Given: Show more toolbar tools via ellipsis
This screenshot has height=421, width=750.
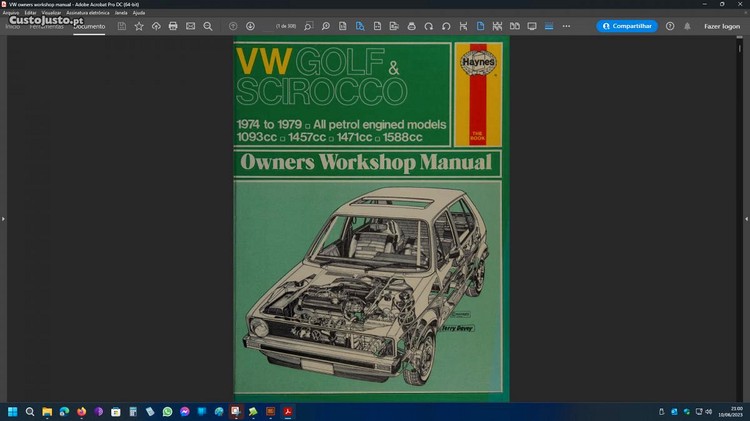Looking at the screenshot, I should click(566, 26).
